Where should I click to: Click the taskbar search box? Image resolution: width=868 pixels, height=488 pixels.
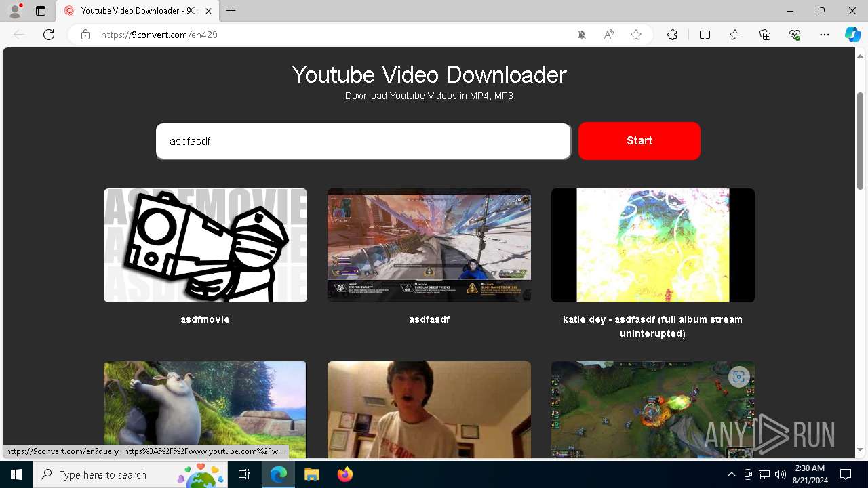[132, 474]
